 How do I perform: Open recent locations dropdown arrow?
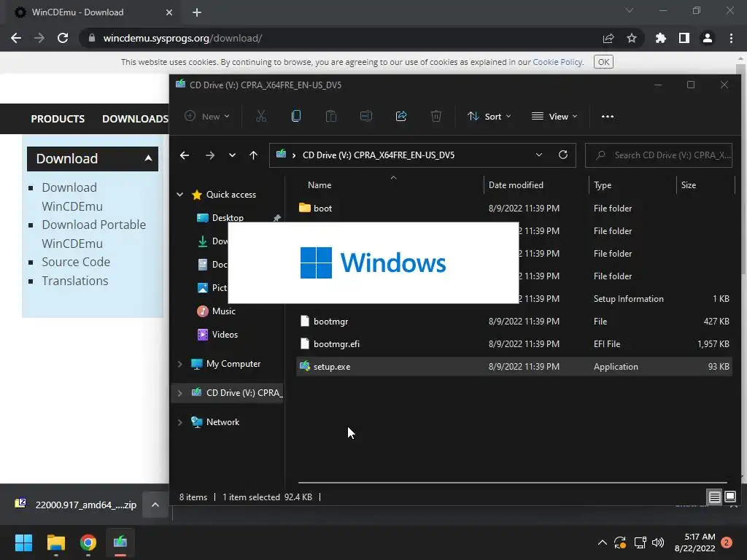(x=232, y=155)
